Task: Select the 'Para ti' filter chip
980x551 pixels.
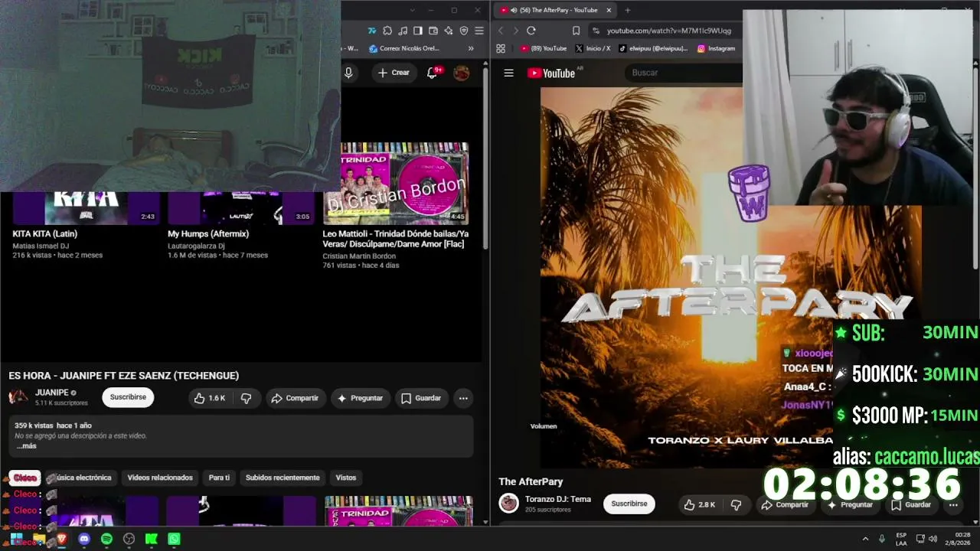Action: [x=219, y=478]
